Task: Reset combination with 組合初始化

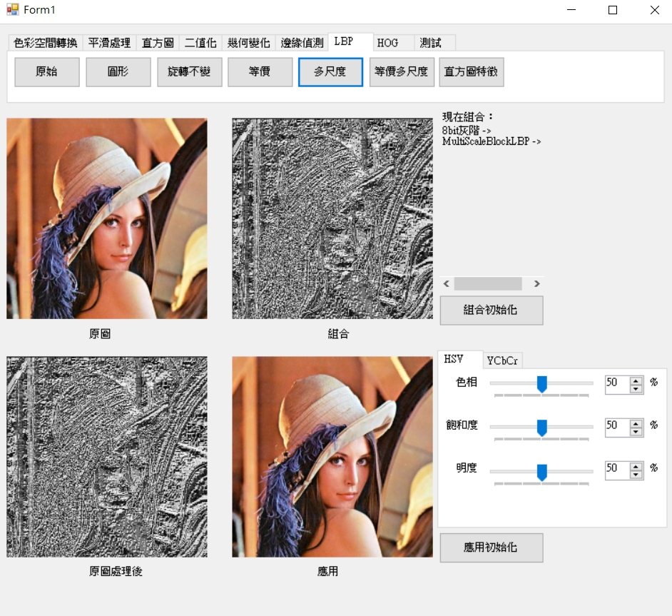Action: [x=492, y=310]
